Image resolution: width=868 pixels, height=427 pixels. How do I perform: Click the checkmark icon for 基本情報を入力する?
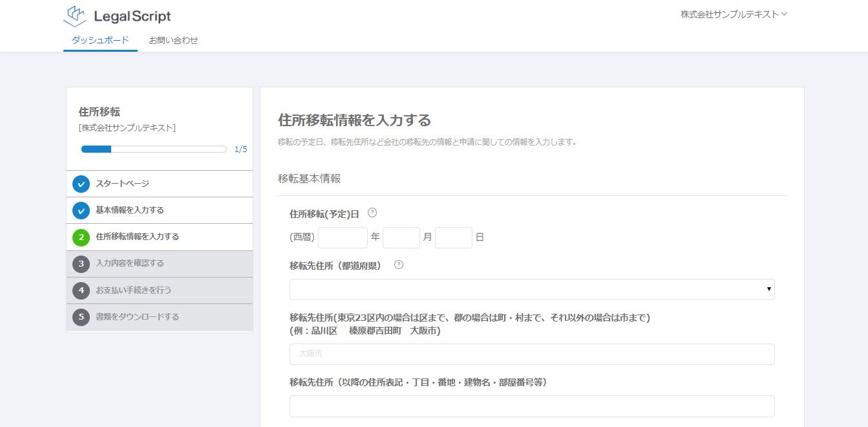[81, 210]
